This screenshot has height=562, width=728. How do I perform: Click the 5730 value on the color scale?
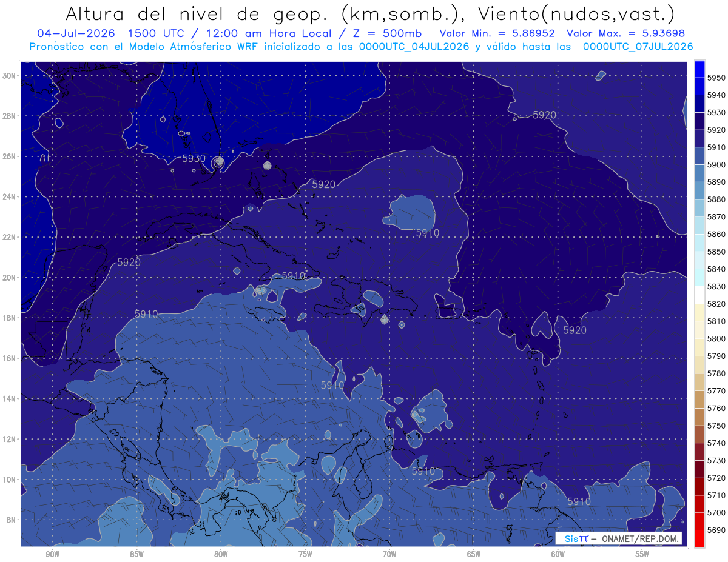[716, 460]
